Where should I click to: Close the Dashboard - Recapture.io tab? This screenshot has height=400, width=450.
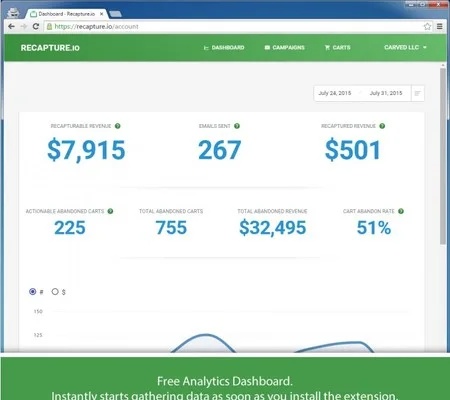(x=101, y=14)
